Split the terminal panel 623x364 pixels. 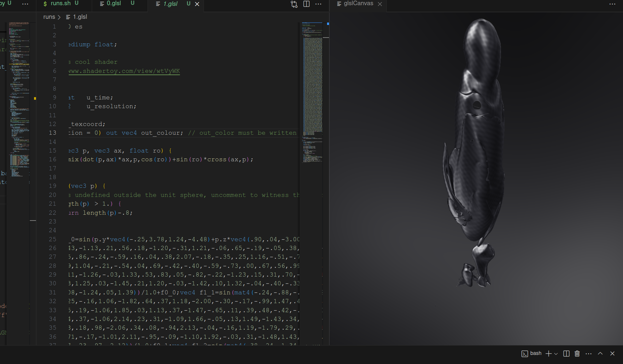566,353
